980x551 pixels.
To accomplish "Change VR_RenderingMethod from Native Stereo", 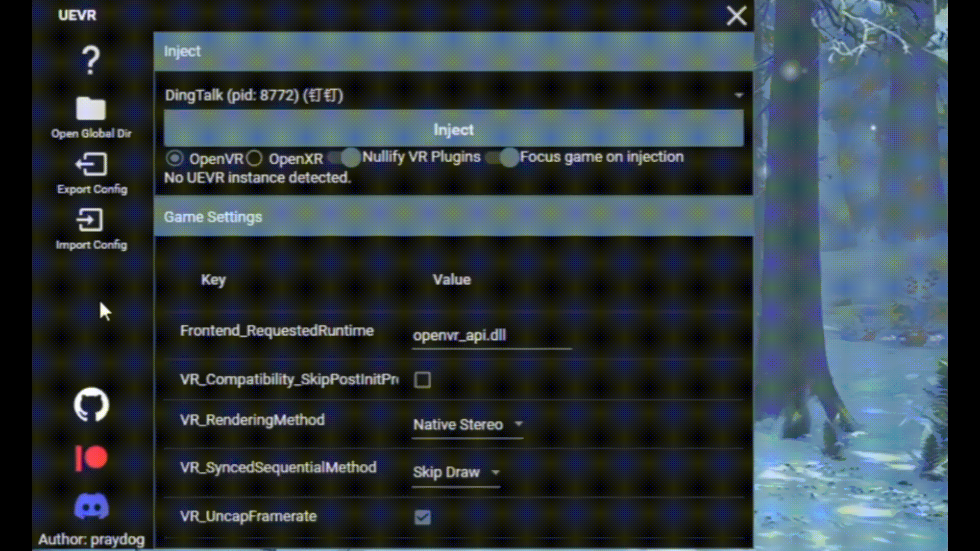I will click(467, 424).
